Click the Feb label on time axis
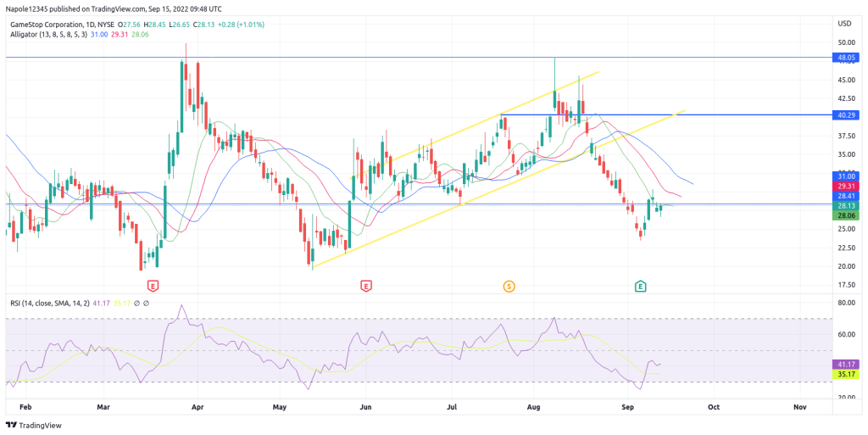Screen dimensions: 868x435 [x=25, y=407]
